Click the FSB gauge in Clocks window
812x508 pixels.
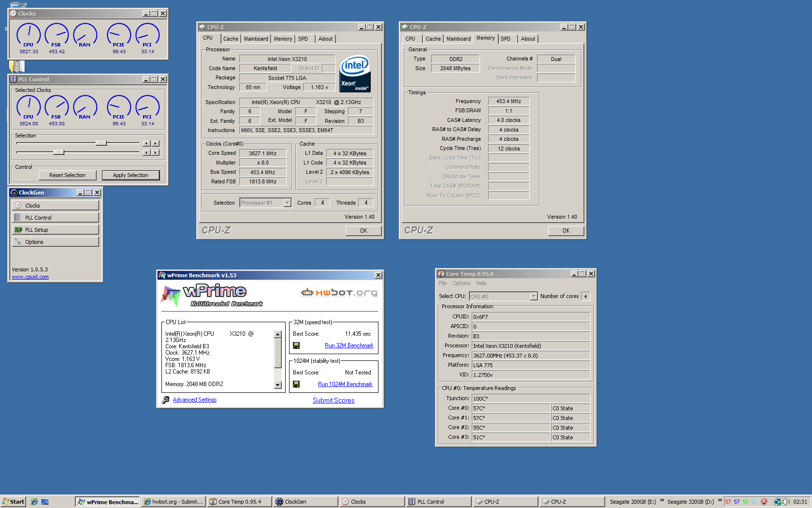pyautogui.click(x=57, y=35)
